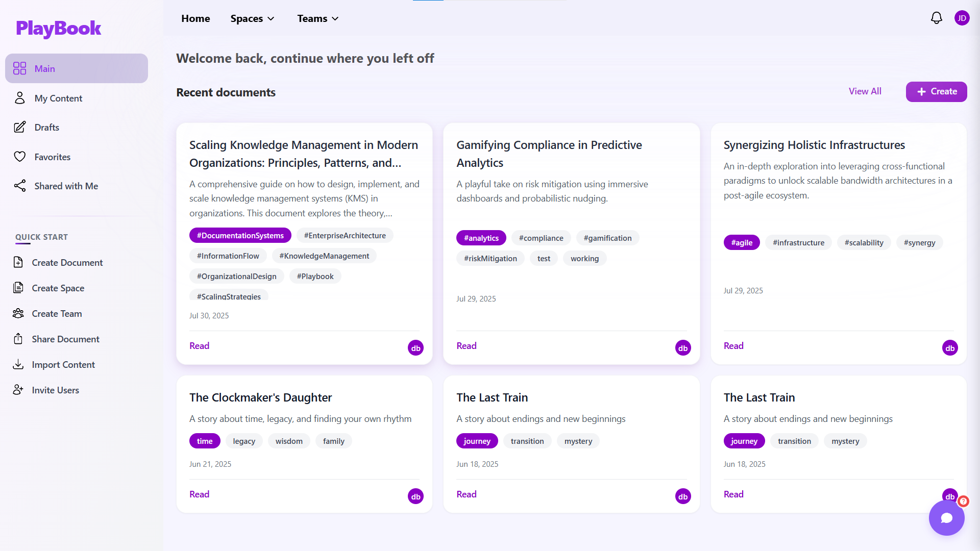Go to the Home menu item
This screenshot has height=551, width=980.
point(195,19)
